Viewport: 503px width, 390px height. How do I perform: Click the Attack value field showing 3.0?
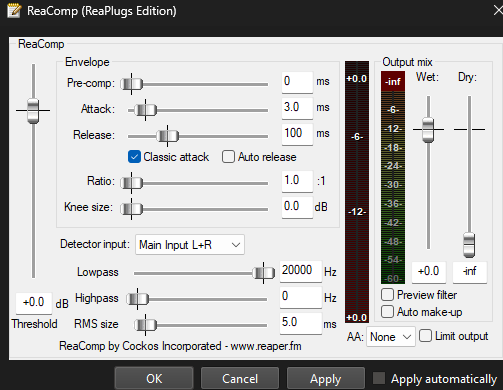click(297, 108)
